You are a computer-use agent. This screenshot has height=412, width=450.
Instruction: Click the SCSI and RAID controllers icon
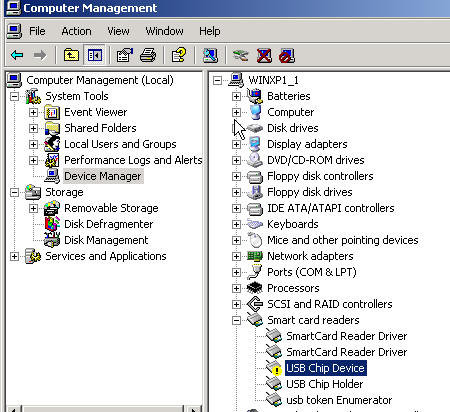point(255,304)
